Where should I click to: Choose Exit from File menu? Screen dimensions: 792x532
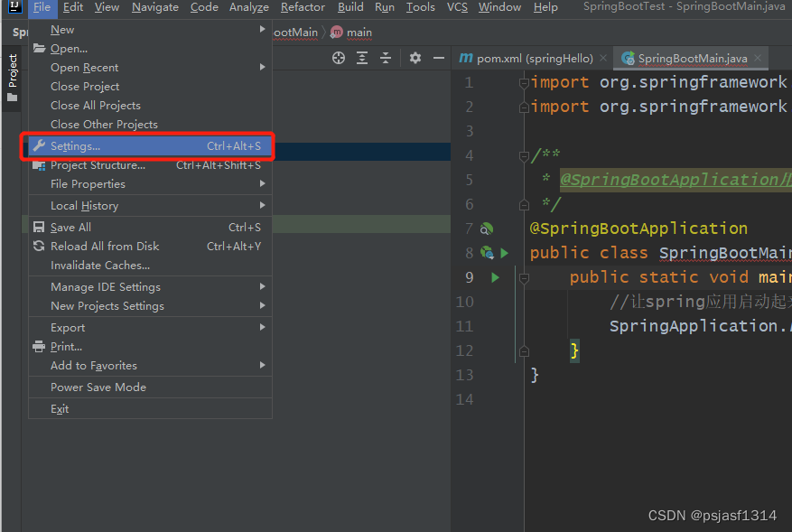pyautogui.click(x=151, y=409)
